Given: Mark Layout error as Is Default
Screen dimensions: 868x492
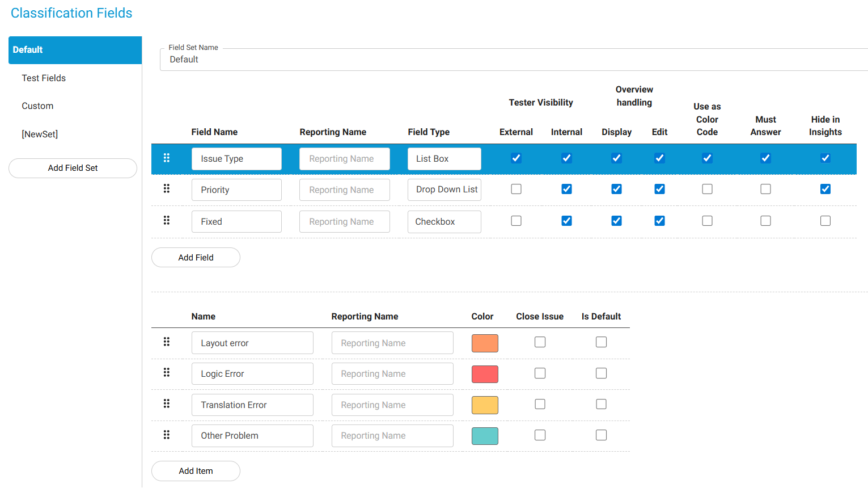Looking at the screenshot, I should pyautogui.click(x=601, y=342).
